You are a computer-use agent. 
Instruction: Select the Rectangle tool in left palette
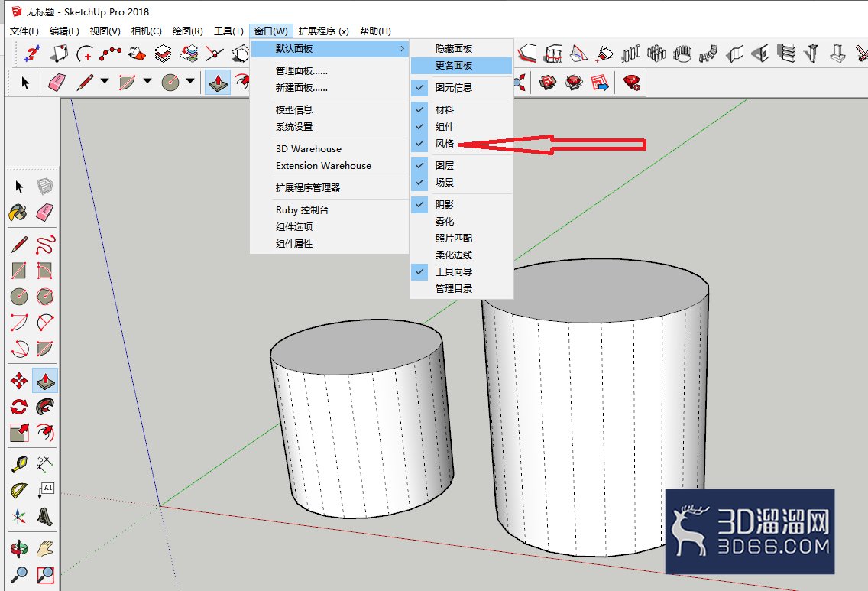[19, 271]
